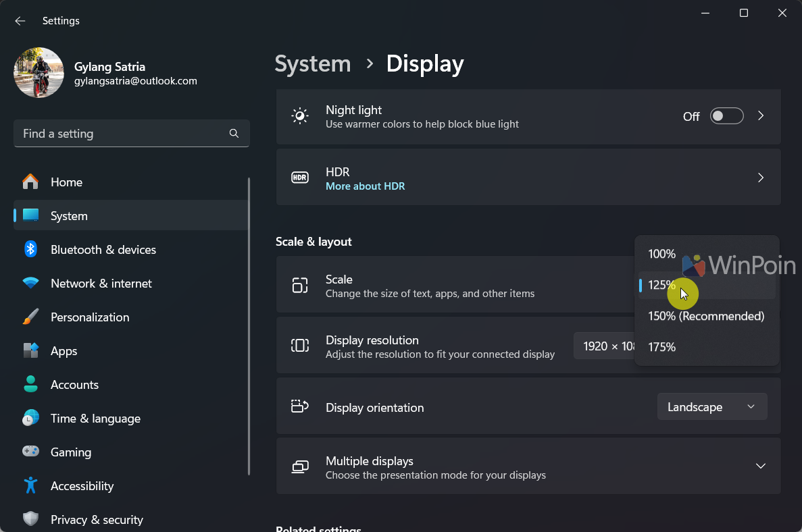Click the System breadcrumb link
The width and height of the screenshot is (802, 532).
point(313,64)
